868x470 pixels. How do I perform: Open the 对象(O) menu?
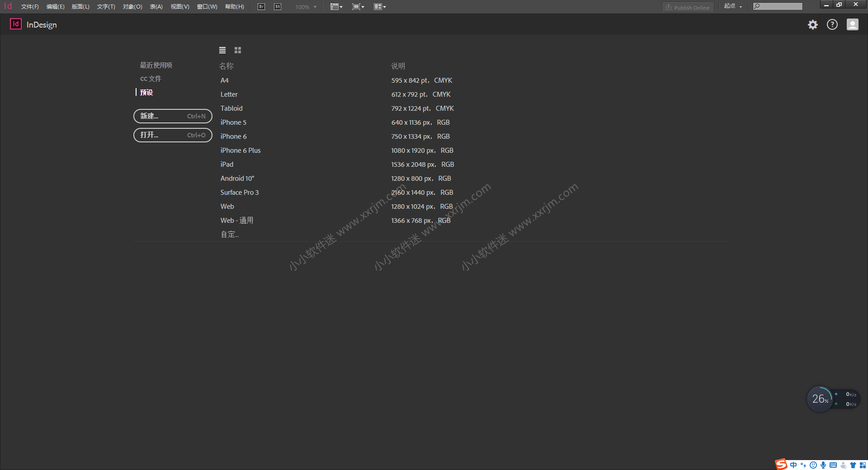[132, 7]
